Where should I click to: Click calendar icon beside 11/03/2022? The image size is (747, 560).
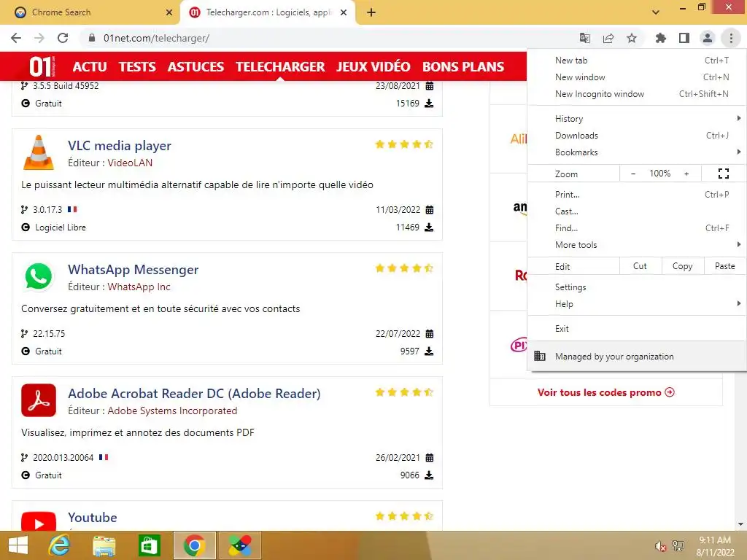click(x=429, y=209)
